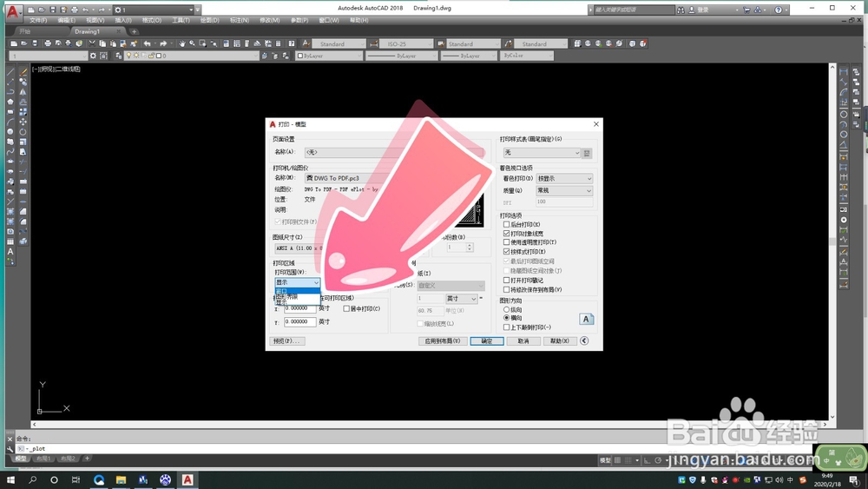Select 横向 orientation radio button

pos(507,318)
